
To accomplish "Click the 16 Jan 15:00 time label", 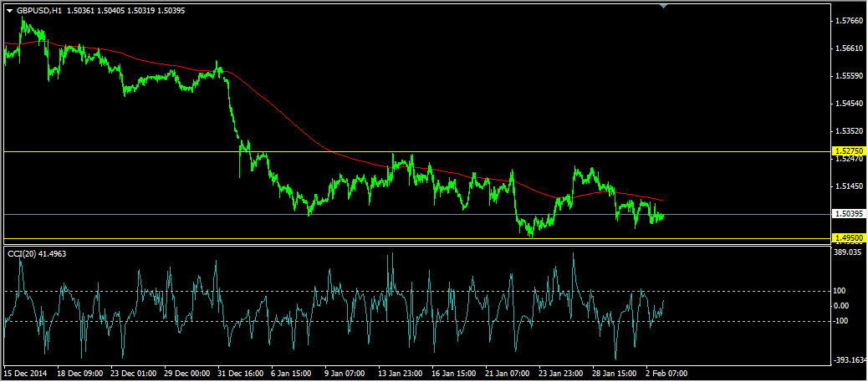I will click(453, 374).
